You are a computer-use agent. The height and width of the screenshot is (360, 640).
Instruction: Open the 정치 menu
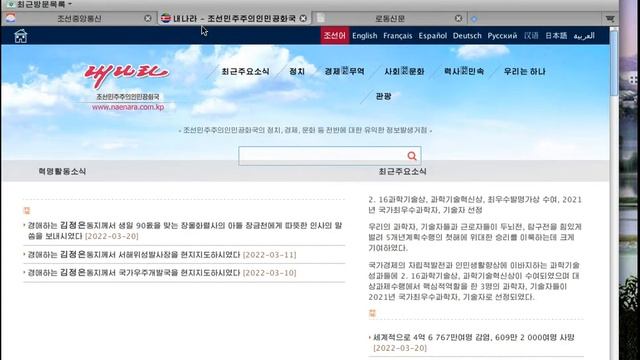(x=297, y=71)
